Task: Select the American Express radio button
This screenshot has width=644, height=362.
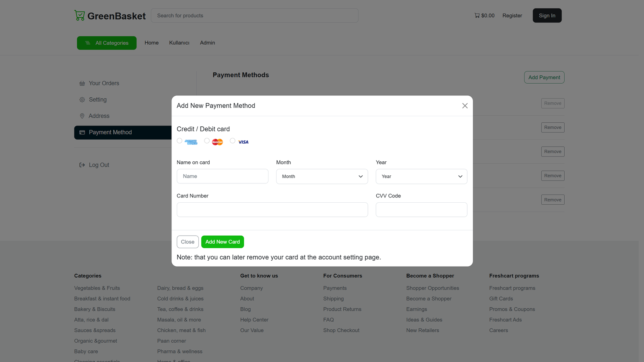Action: 180,141
